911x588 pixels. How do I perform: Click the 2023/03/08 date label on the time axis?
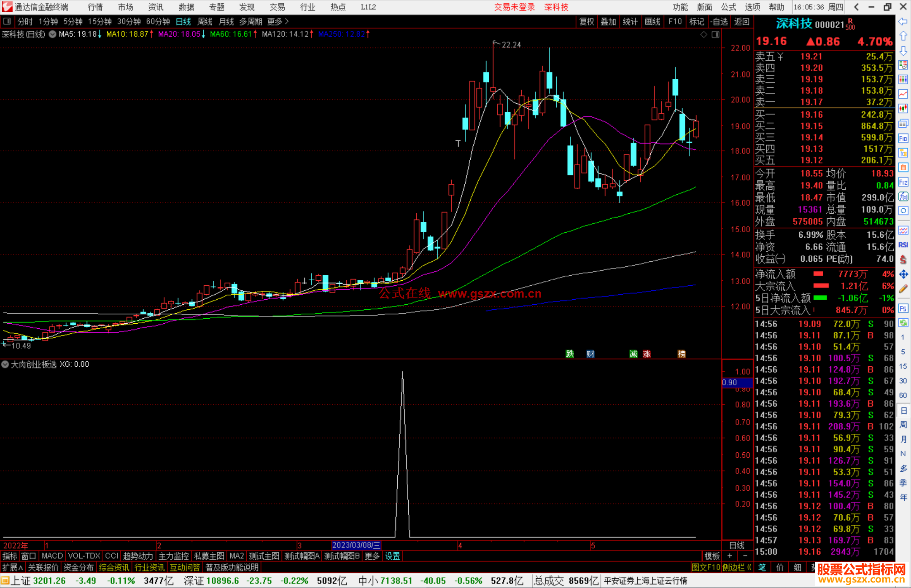pyautogui.click(x=356, y=545)
